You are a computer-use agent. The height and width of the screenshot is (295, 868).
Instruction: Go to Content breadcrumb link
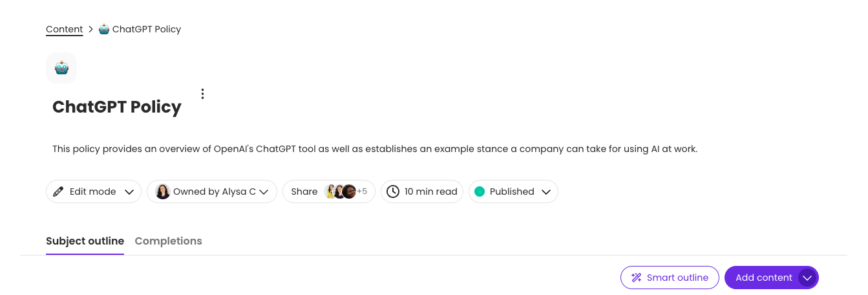click(64, 29)
